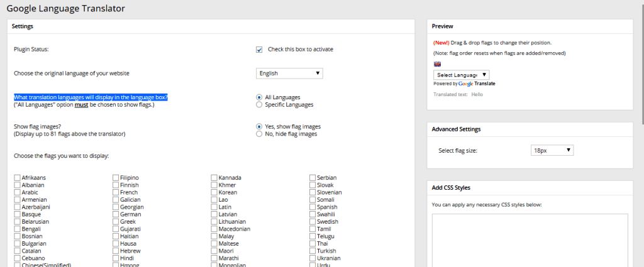Open the original language English dropdown

(290, 74)
